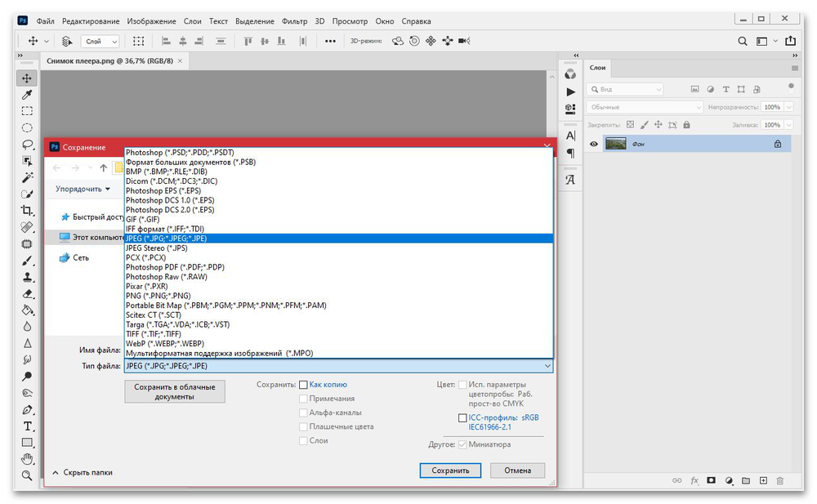This screenshot has height=504, width=817.
Task: Click the 'Фон' layer thumbnail
Action: coord(616,144)
